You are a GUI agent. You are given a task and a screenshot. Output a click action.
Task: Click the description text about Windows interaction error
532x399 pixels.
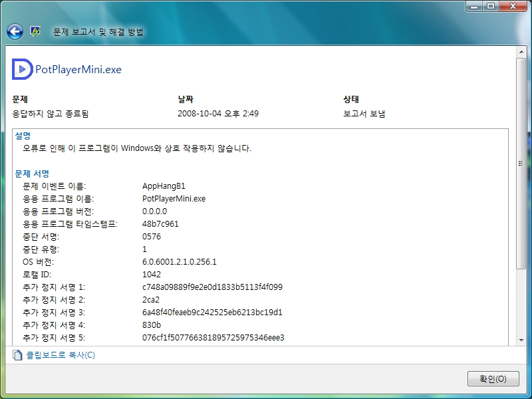click(137, 148)
